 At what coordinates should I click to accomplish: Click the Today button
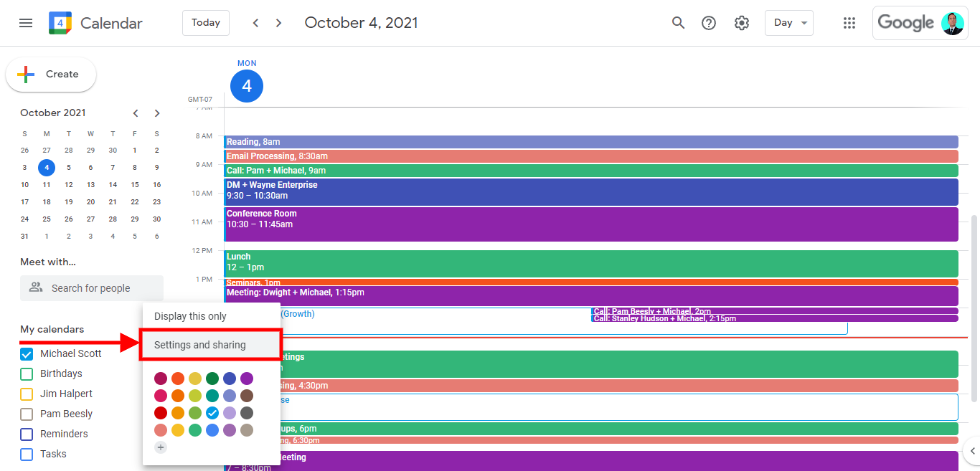205,22
